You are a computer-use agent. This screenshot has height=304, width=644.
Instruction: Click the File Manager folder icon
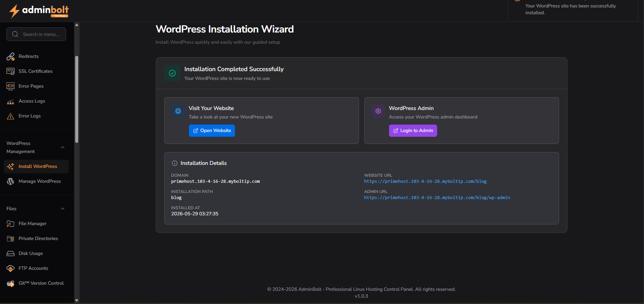coord(10,224)
